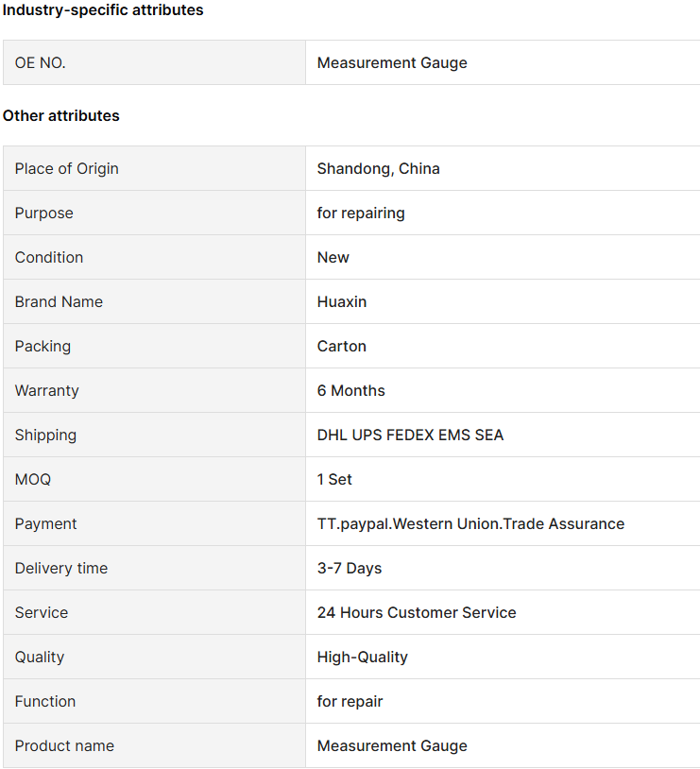Select the Purpose row label

click(x=44, y=214)
